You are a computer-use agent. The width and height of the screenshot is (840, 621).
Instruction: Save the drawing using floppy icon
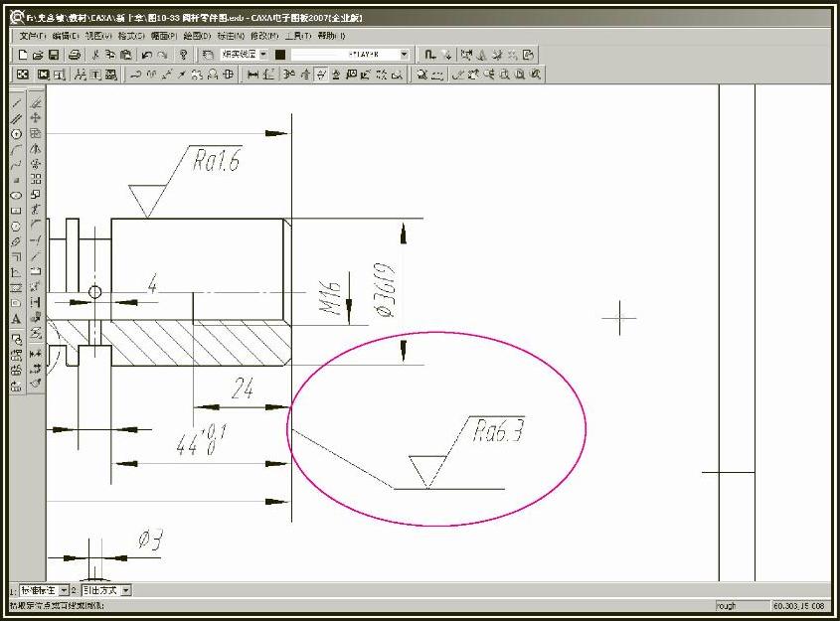53,55
